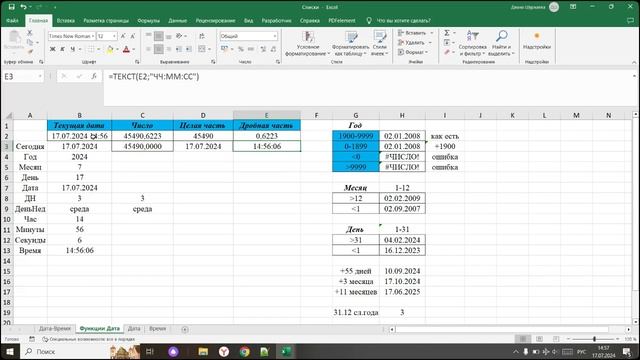
Task: Click the AutoSum sigma icon
Action: click(x=447, y=33)
